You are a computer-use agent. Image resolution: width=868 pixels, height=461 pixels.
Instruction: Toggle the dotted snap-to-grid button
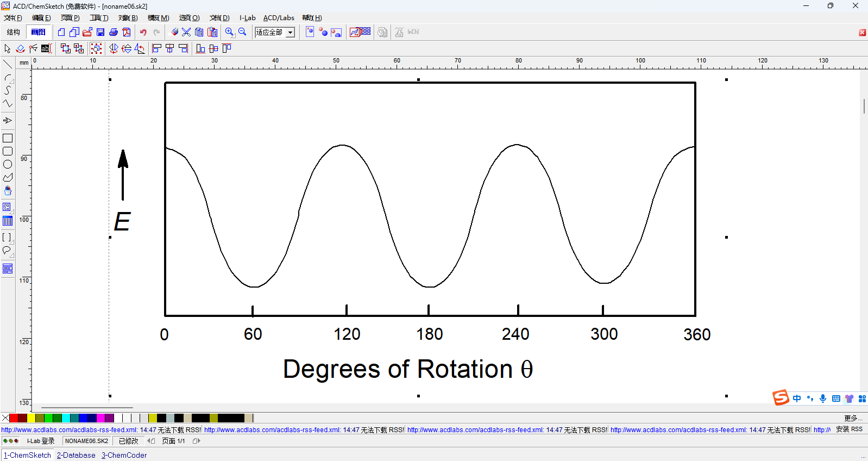96,48
